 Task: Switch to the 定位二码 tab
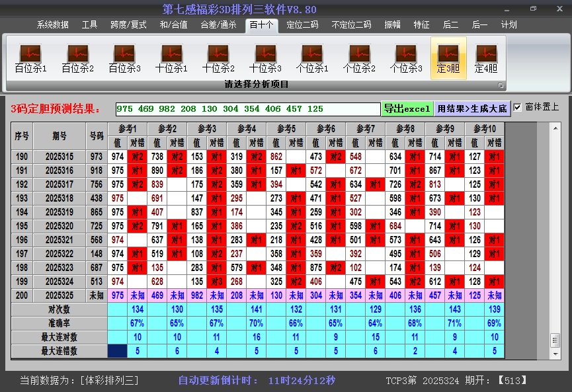[302, 25]
